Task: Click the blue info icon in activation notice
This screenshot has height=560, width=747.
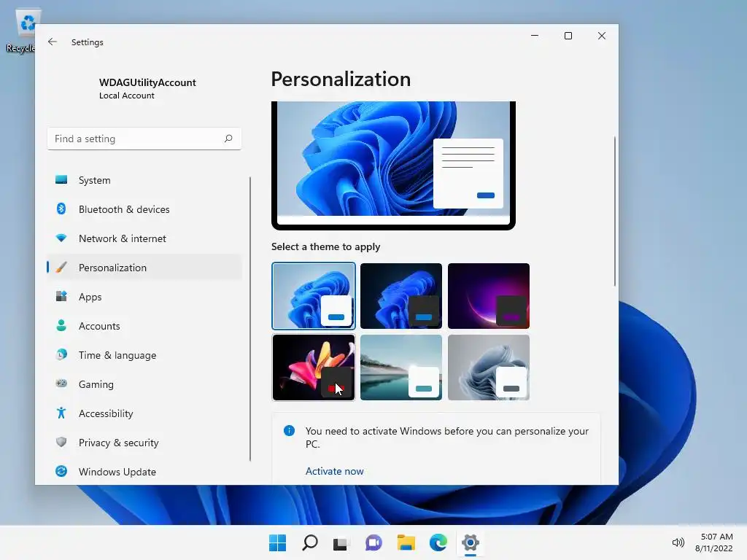Action: pos(289,430)
